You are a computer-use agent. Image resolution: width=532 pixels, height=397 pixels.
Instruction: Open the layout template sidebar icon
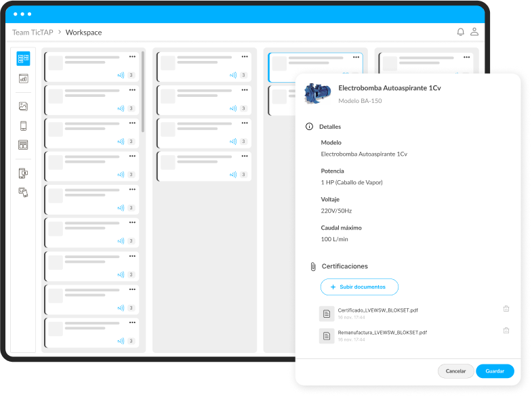(23, 145)
